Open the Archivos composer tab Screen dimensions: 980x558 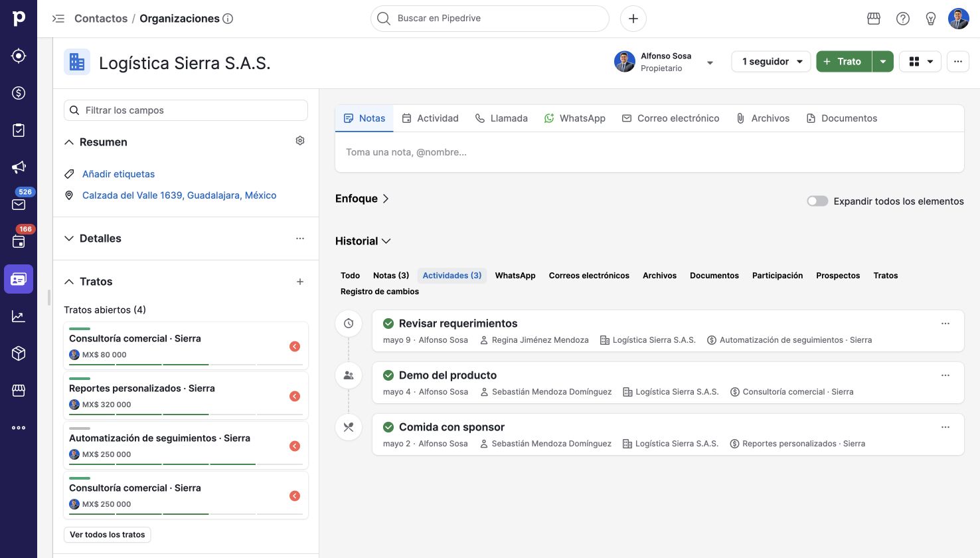click(x=763, y=118)
